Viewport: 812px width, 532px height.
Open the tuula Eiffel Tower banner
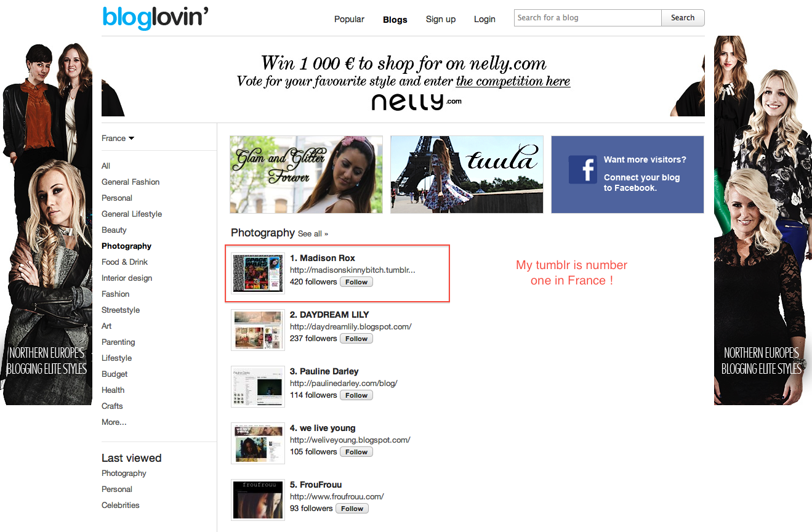point(467,174)
